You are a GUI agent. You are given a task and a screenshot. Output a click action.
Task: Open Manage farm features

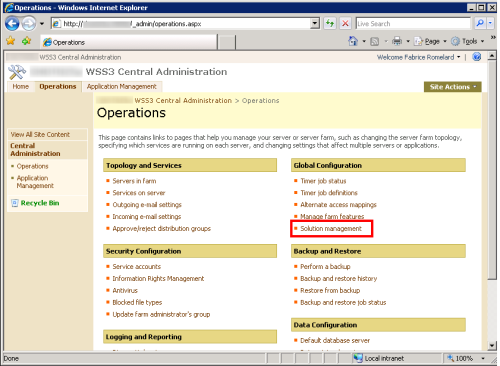point(332,216)
